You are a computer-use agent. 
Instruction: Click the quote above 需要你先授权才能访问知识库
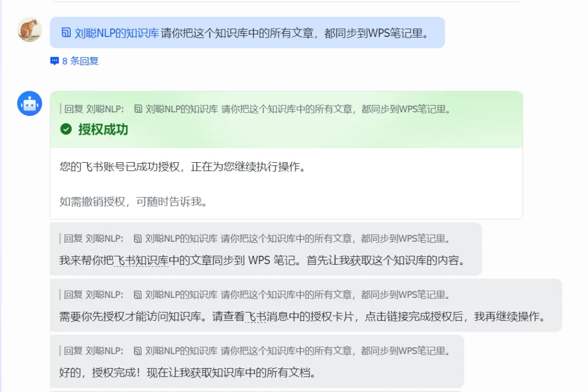257,295
